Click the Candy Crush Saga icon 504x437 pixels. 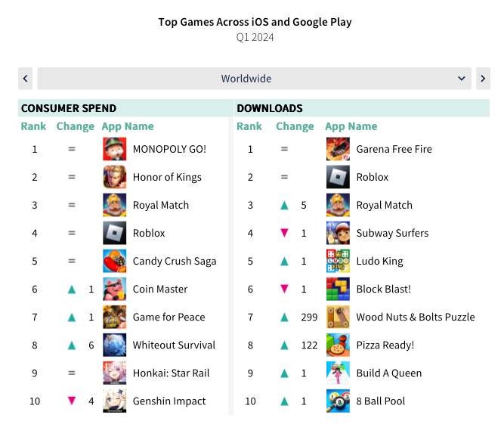(x=114, y=261)
